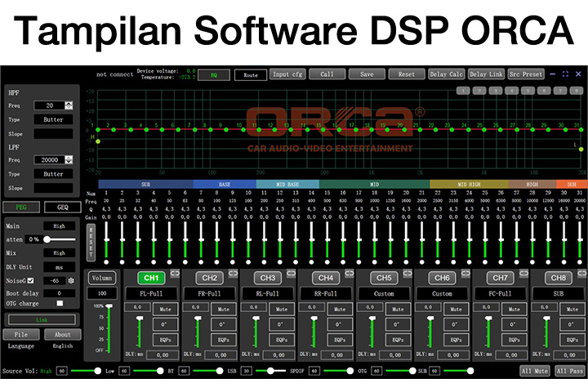Screen dimensions: 588x392
Task: Click the top Reset button
Action: click(407, 74)
